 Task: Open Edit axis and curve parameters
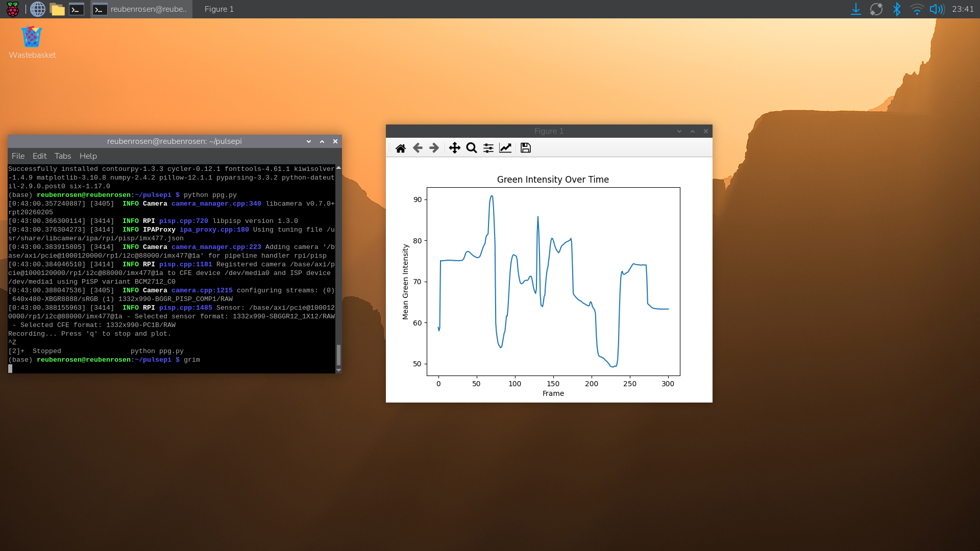(x=505, y=148)
